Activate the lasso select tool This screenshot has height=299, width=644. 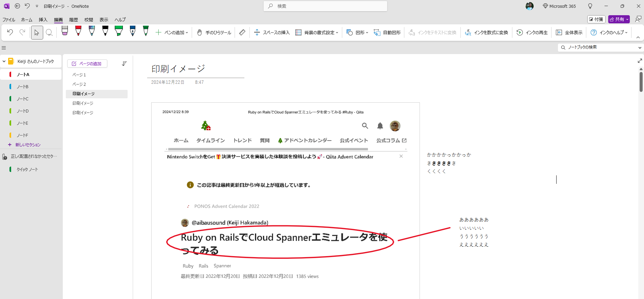tap(49, 32)
